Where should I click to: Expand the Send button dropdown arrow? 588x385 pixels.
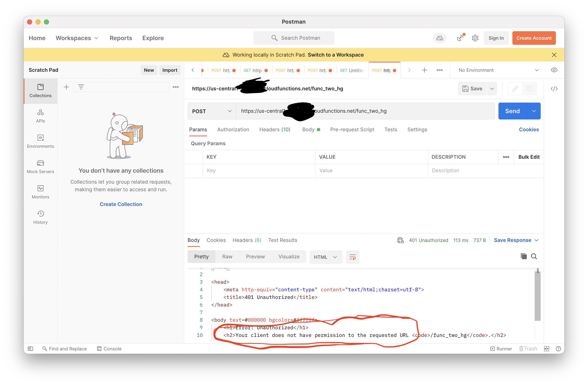point(534,111)
